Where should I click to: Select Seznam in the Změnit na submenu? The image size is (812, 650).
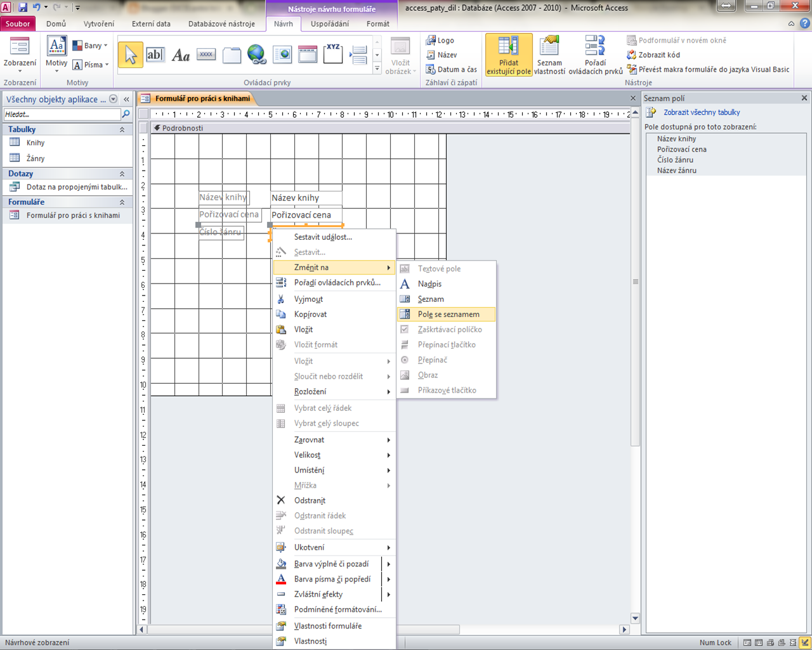pyautogui.click(x=446, y=299)
